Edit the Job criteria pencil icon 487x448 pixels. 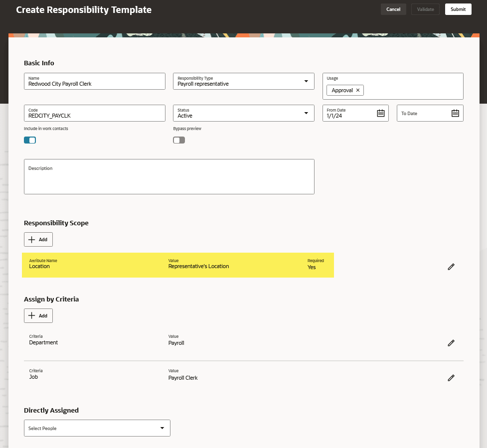451,378
